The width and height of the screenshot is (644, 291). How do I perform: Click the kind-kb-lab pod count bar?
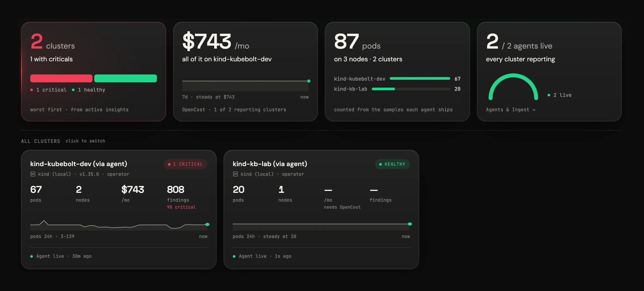coord(411,89)
